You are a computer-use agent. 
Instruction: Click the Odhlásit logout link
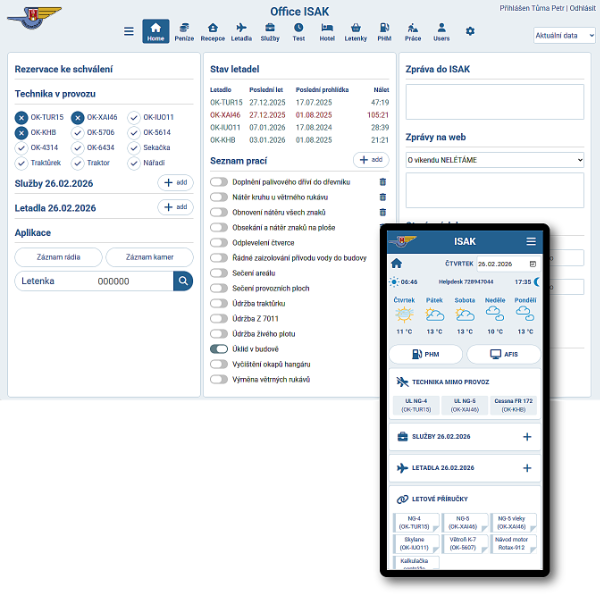pyautogui.click(x=581, y=8)
